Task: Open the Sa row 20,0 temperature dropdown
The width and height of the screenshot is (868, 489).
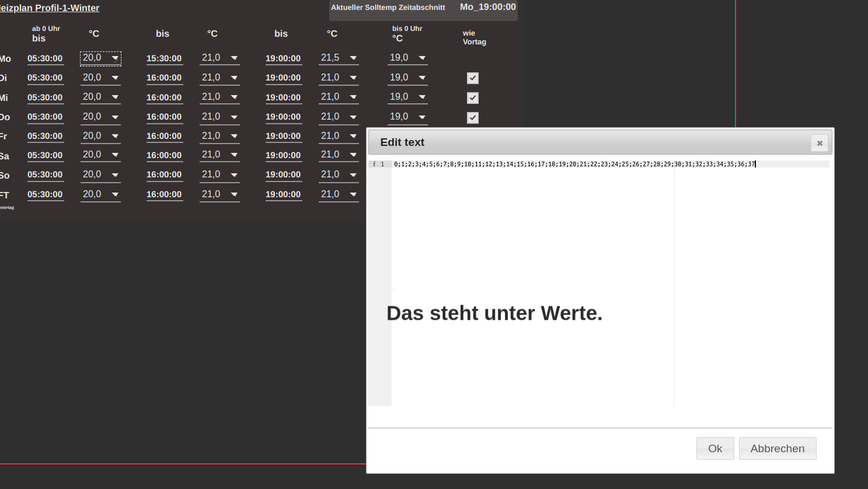Action: (100, 155)
